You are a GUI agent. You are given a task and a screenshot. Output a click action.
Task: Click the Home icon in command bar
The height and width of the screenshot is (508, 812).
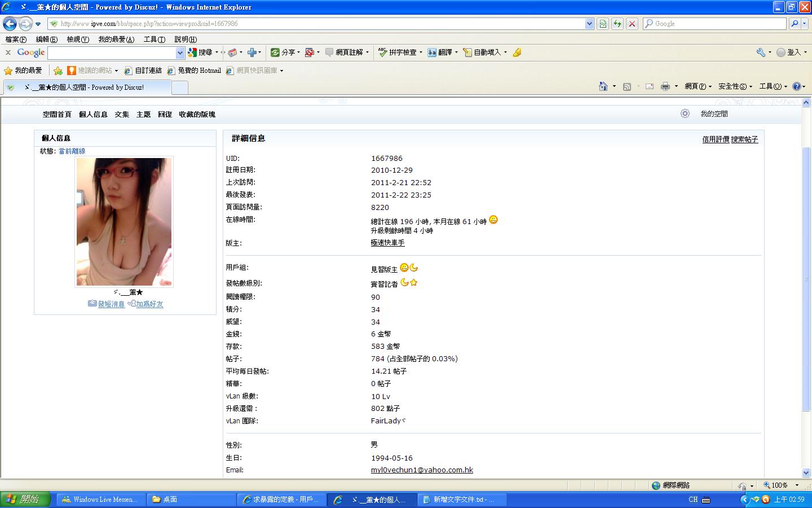[x=603, y=86]
